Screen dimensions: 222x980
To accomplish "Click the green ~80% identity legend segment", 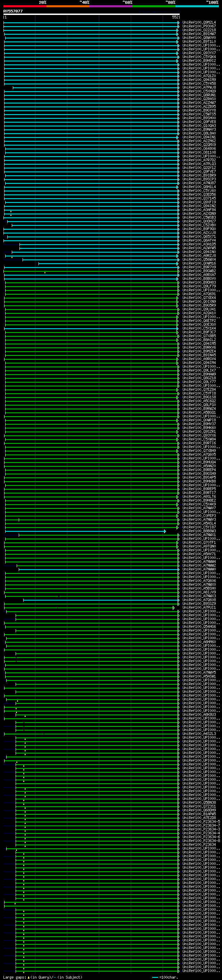I will click(154, 6).
